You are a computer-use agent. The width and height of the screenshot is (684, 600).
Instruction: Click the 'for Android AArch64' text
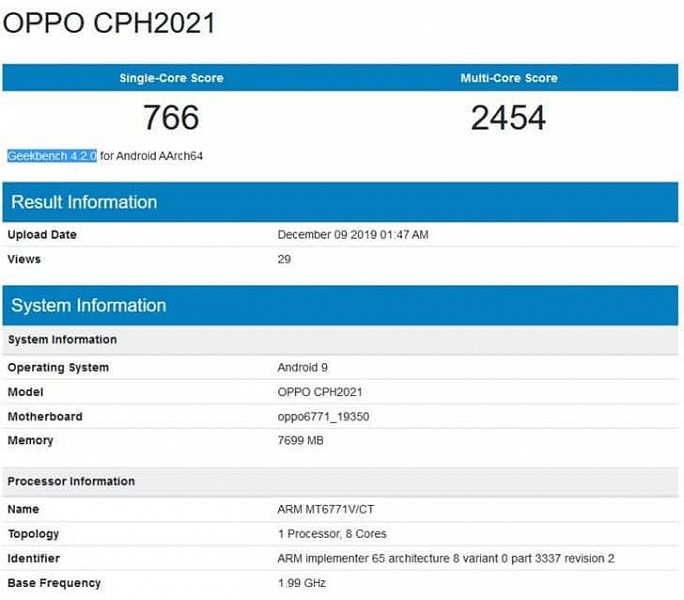click(x=151, y=156)
